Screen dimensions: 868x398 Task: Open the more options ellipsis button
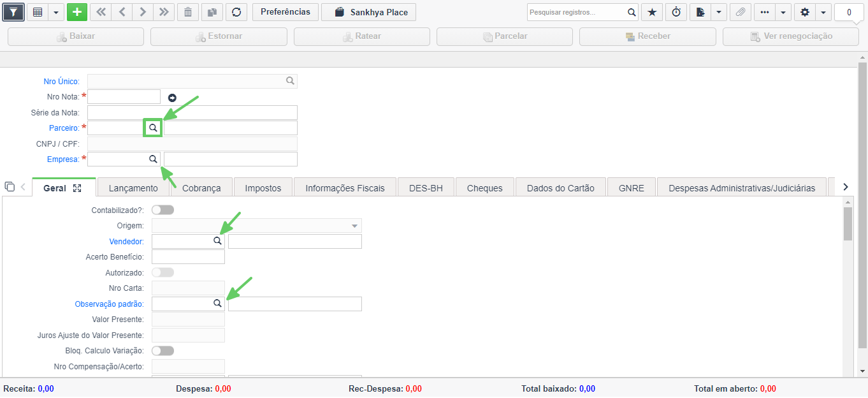[765, 12]
